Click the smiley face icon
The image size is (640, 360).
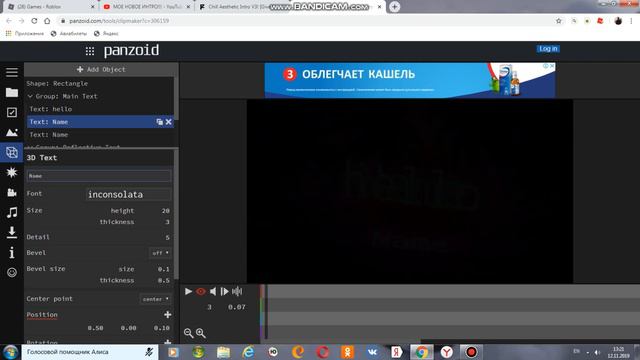(x=12, y=272)
